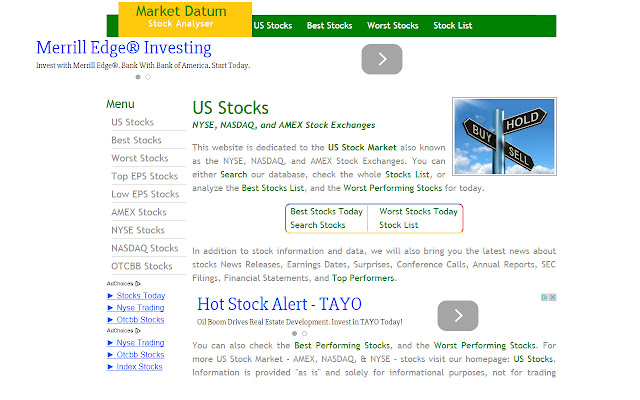This screenshot has width=640, height=400.
Task: Open Search Stocks in the link box
Action: click(x=318, y=225)
